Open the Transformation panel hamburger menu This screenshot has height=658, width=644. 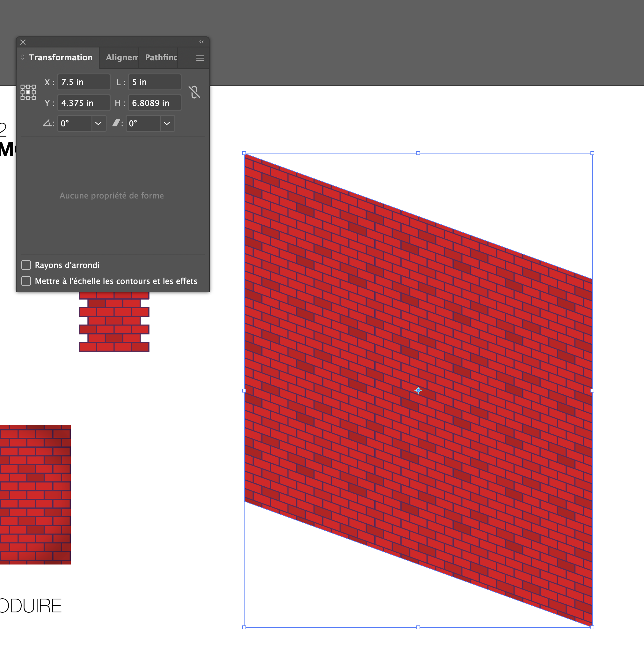click(x=200, y=57)
